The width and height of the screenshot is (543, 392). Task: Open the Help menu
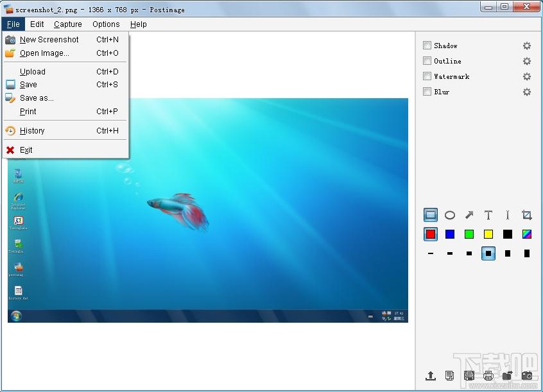coord(139,24)
